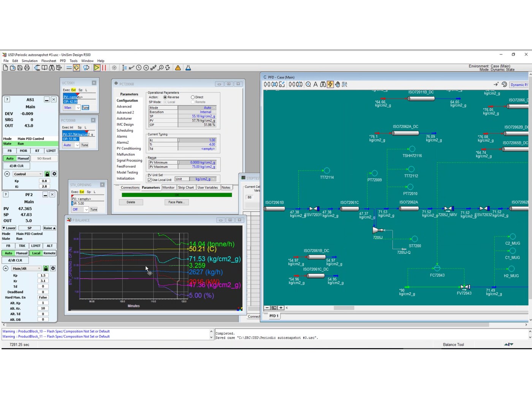Switch AS1 faceplate to Manual mode

(x=23, y=158)
